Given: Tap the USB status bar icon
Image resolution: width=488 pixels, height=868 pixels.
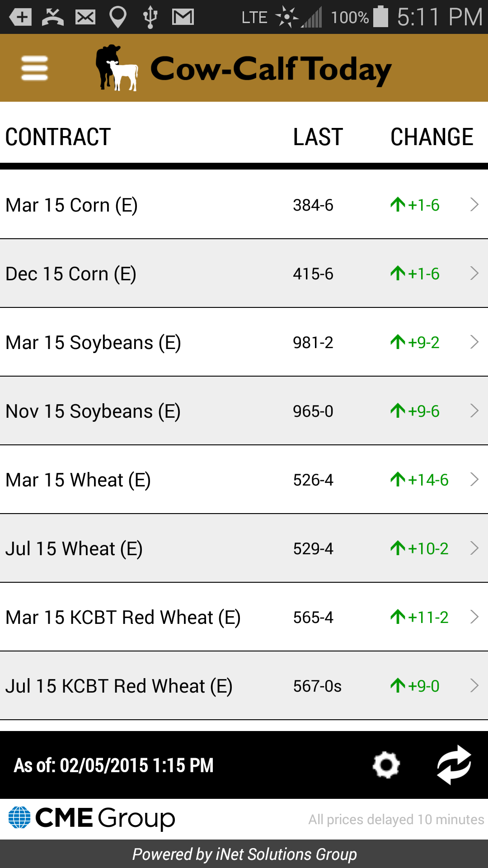Looking at the screenshot, I should tap(150, 17).
